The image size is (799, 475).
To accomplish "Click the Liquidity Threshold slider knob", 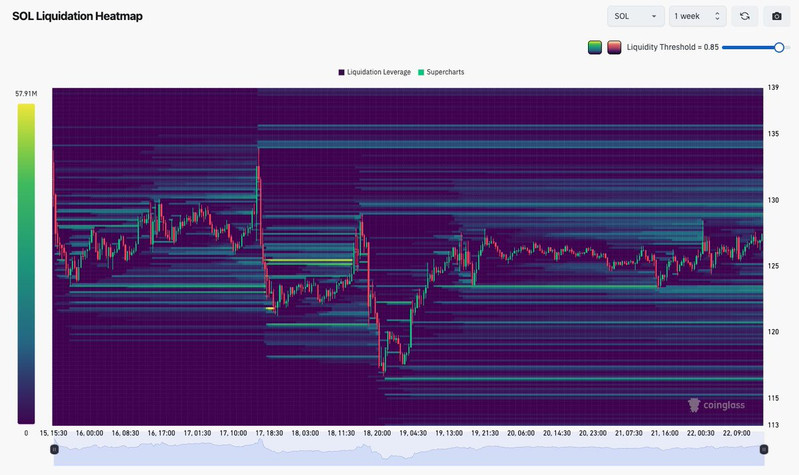I will pyautogui.click(x=779, y=47).
